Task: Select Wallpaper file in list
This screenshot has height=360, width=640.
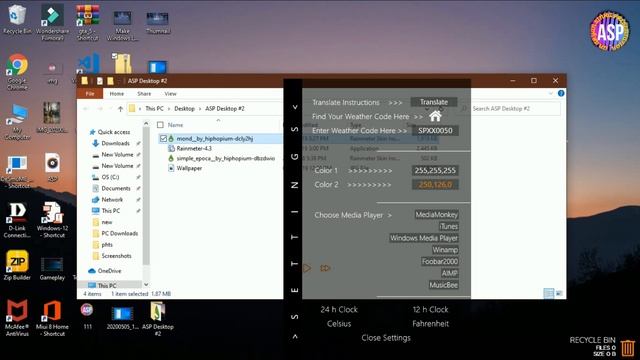Action: [185, 168]
